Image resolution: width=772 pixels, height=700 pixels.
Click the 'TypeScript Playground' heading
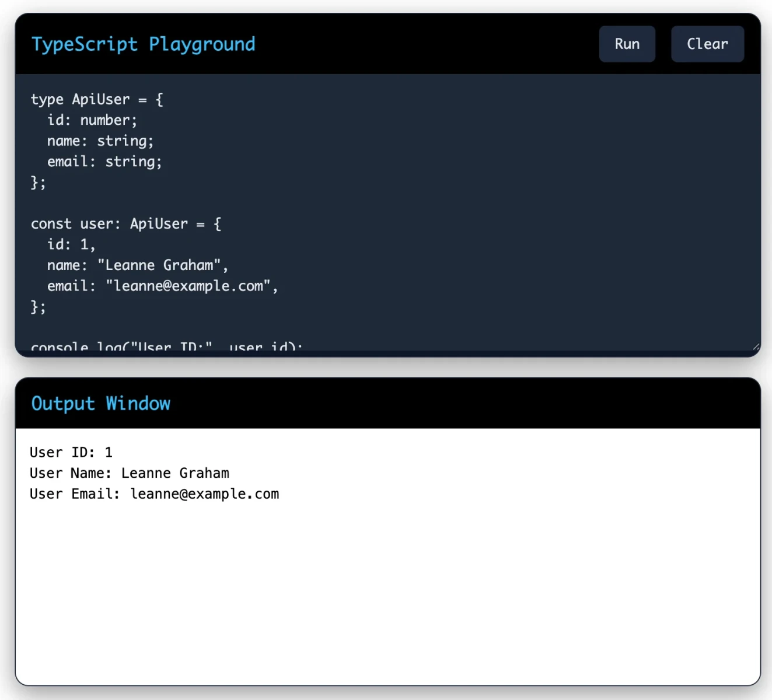pyautogui.click(x=143, y=44)
